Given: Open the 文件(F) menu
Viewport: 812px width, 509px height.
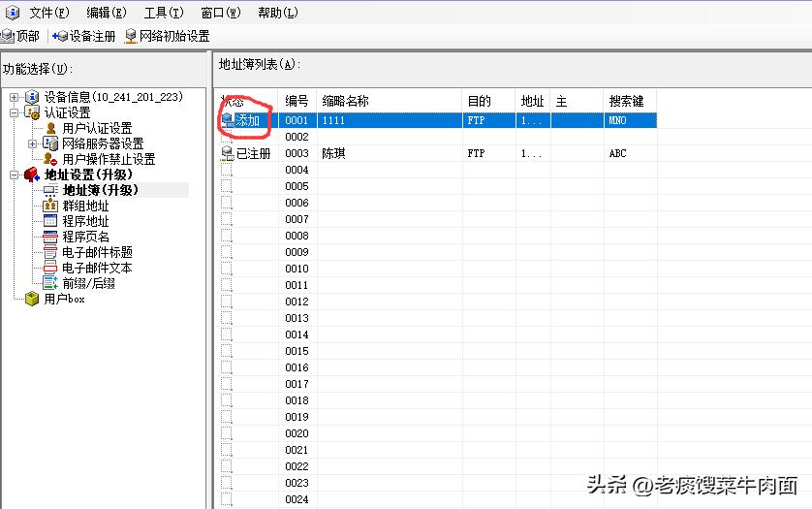Looking at the screenshot, I should click(x=49, y=13).
